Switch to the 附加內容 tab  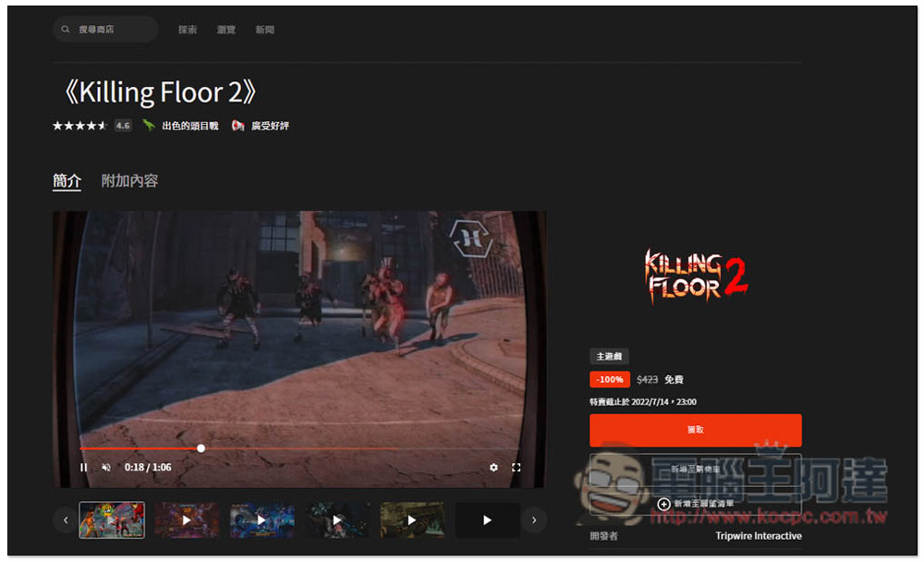(129, 180)
